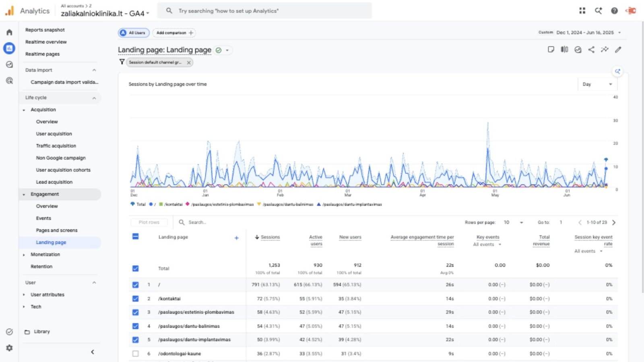Uncheck the /kontaktai row checkbox
644x362 pixels.
(x=136, y=299)
